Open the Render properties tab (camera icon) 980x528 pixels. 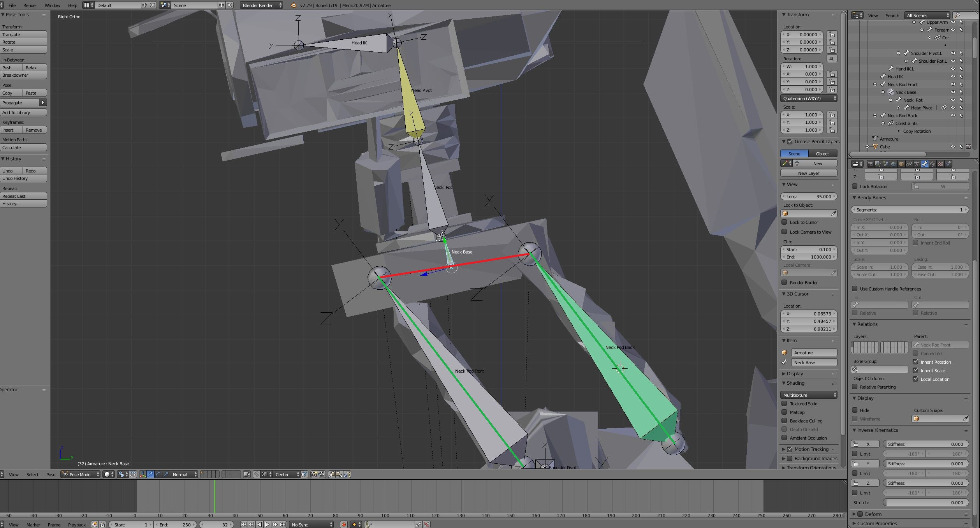pyautogui.click(x=870, y=164)
